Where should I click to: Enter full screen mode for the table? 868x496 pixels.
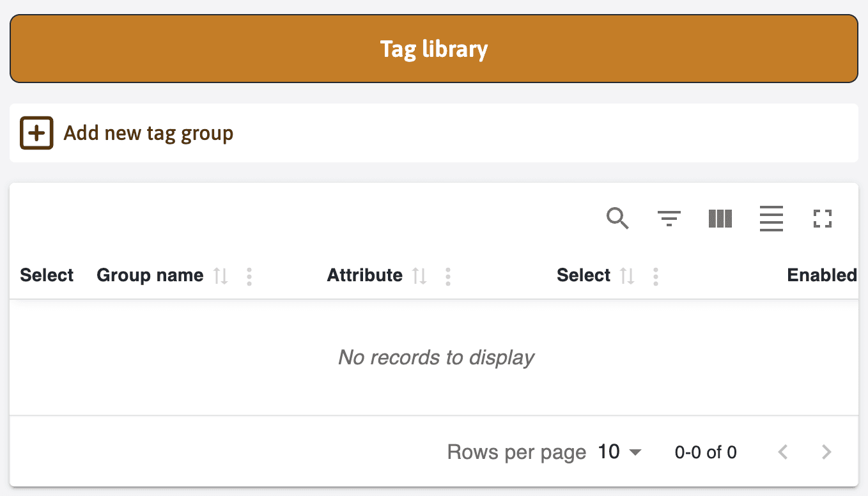(823, 219)
